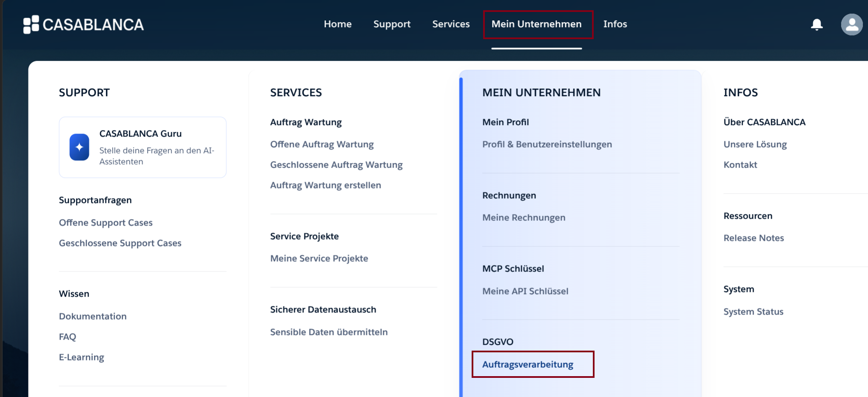Open the Services nav menu
868x397 pixels.
(451, 24)
